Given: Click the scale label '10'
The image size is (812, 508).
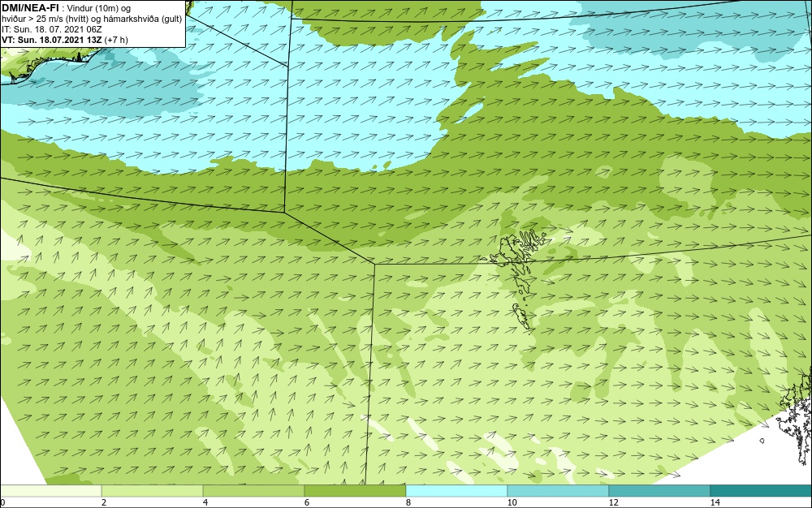Looking at the screenshot, I should (512, 502).
